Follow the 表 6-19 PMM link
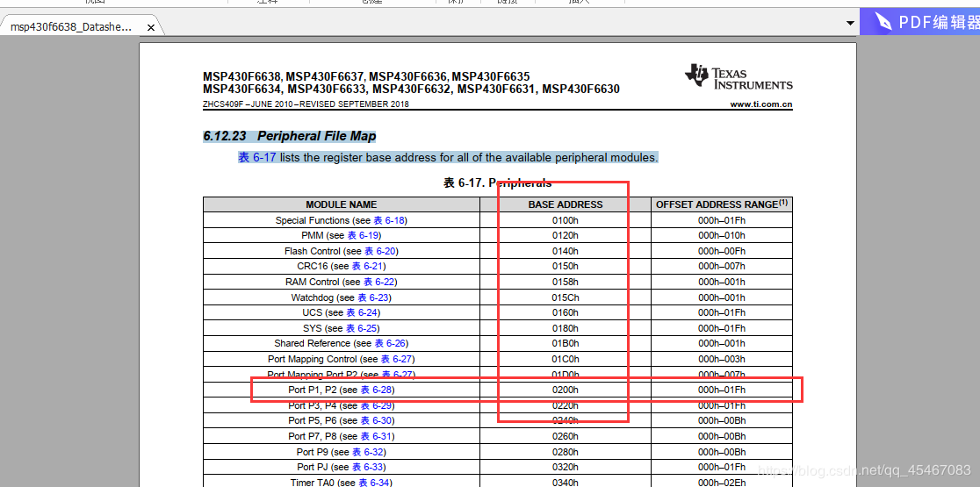 pos(363,235)
